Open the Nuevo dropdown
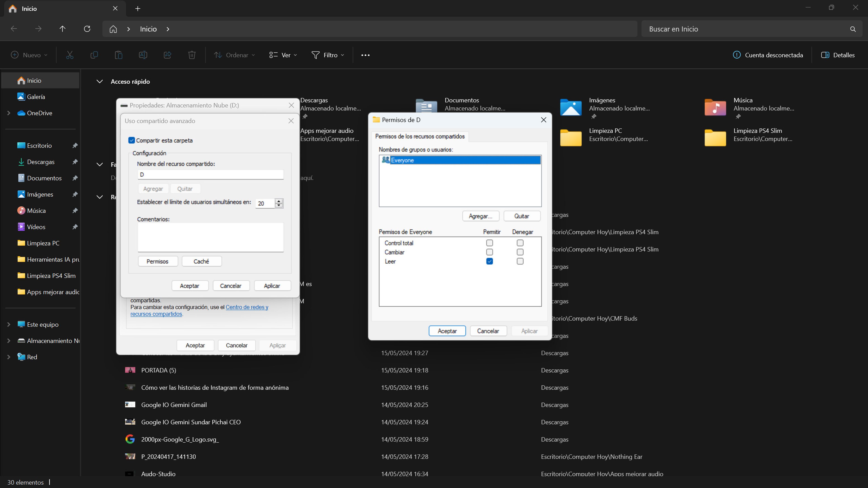 29,55
